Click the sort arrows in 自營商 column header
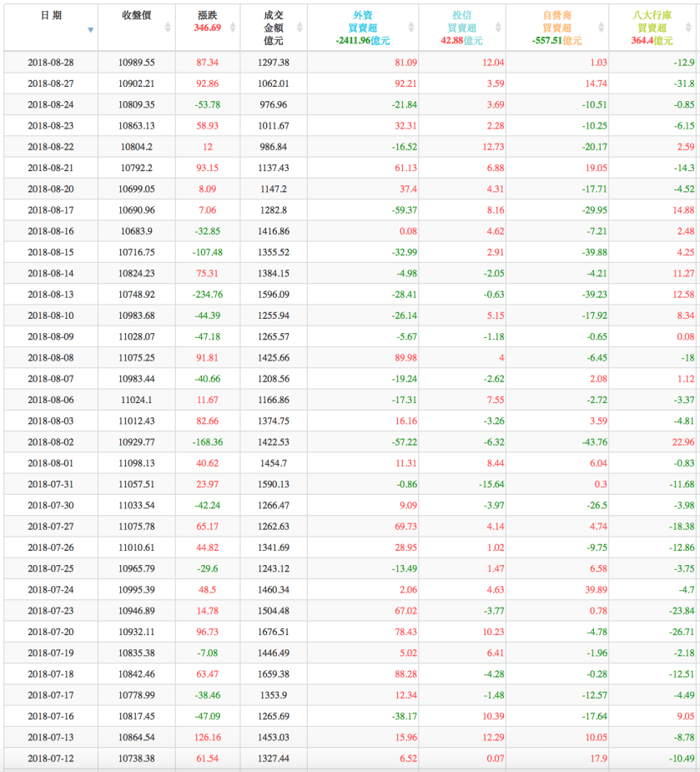Screen dimensions: 700x772 point(601,28)
